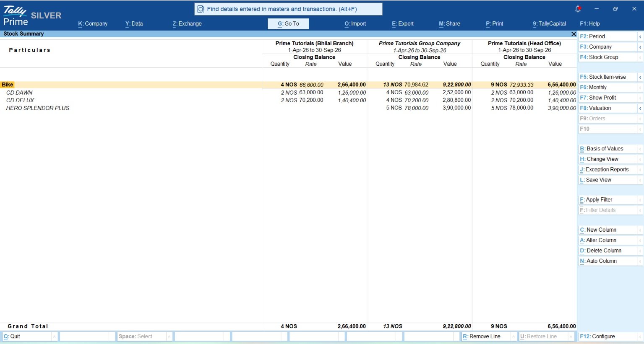Viewport: 644px width, 344px height.
Task: Open the P: Print menu
Action: [494, 24]
